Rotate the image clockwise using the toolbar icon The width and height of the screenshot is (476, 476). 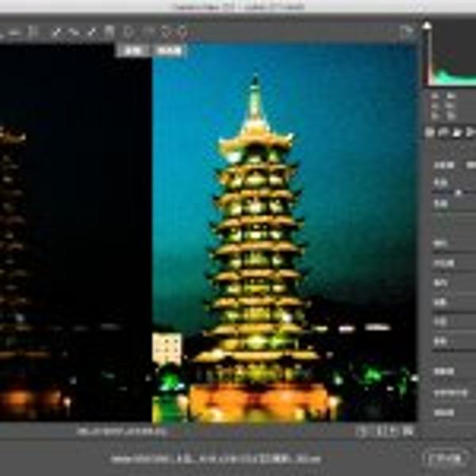tap(182, 33)
